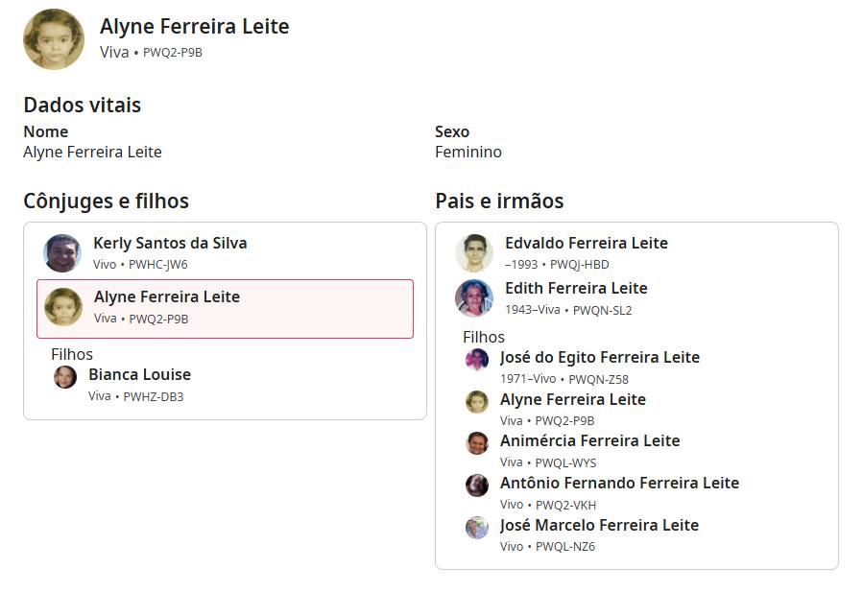This screenshot has height=616, width=863.
Task: Open Kerly Santos da Silva name link
Action: (x=170, y=244)
